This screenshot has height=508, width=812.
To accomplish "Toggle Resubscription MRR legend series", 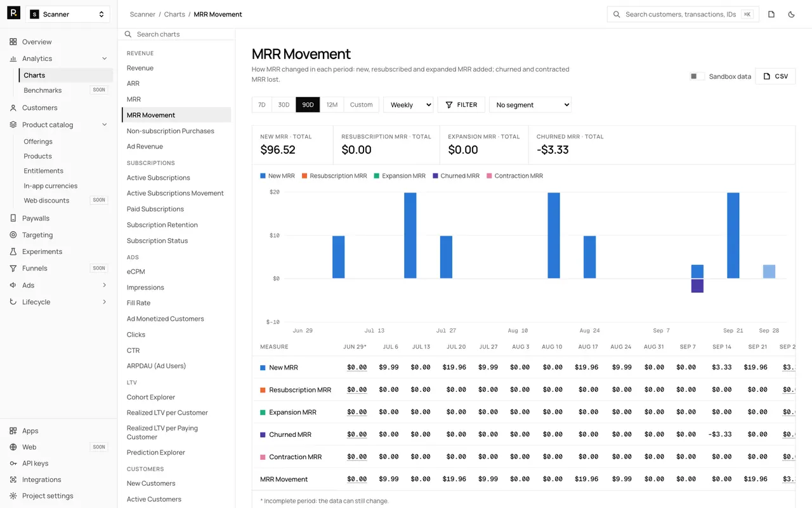I will tap(334, 176).
